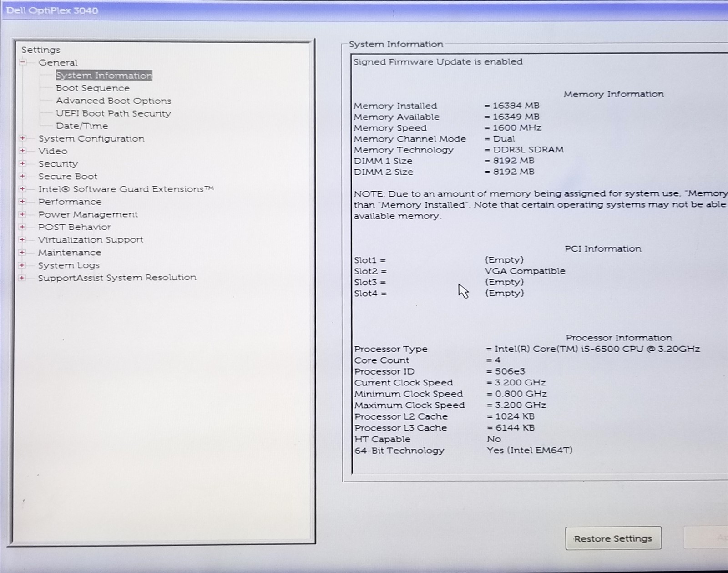
Task: Click the Slot2 VGA Compatible value
Action: [x=525, y=271]
